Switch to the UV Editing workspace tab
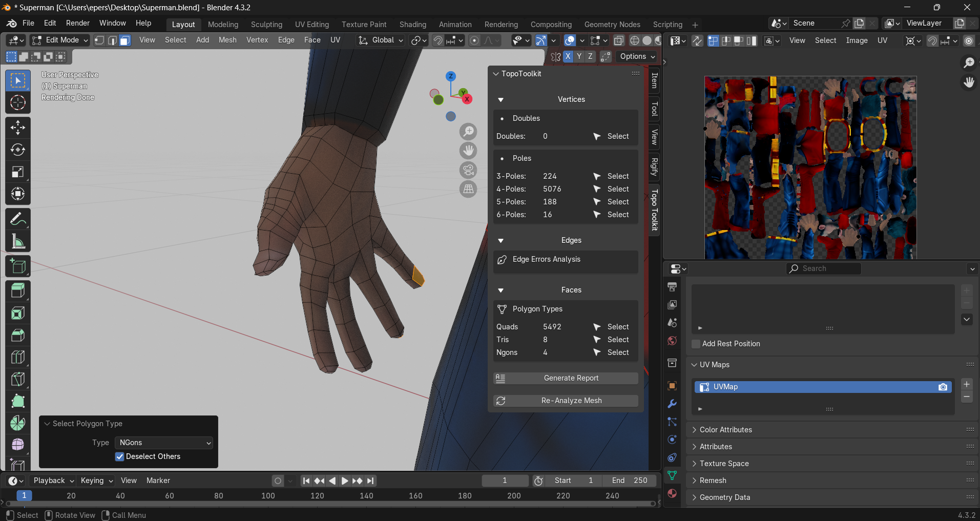Image resolution: width=980 pixels, height=521 pixels. (312, 25)
